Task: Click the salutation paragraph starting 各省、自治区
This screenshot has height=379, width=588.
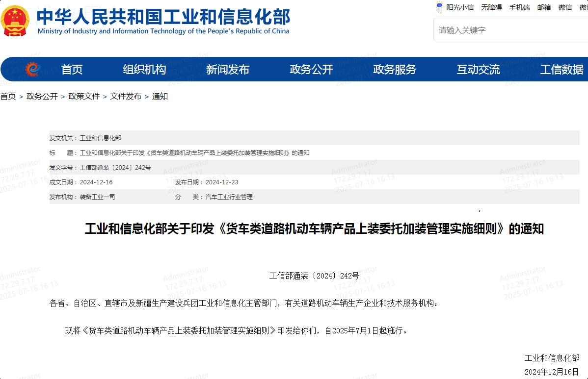Action: click(x=244, y=303)
